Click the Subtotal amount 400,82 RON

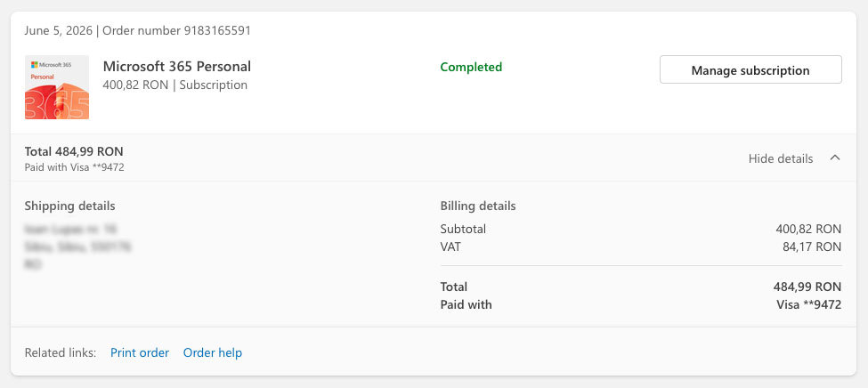[x=808, y=229]
